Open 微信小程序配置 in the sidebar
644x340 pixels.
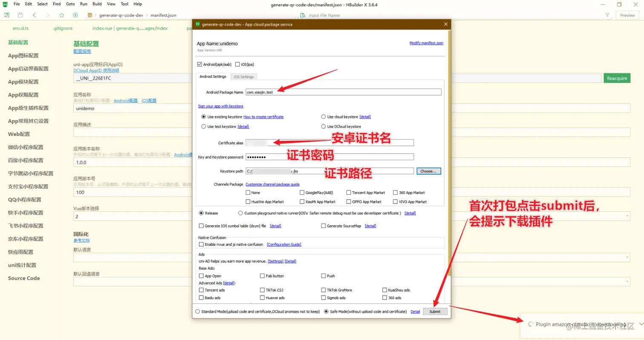click(26, 147)
